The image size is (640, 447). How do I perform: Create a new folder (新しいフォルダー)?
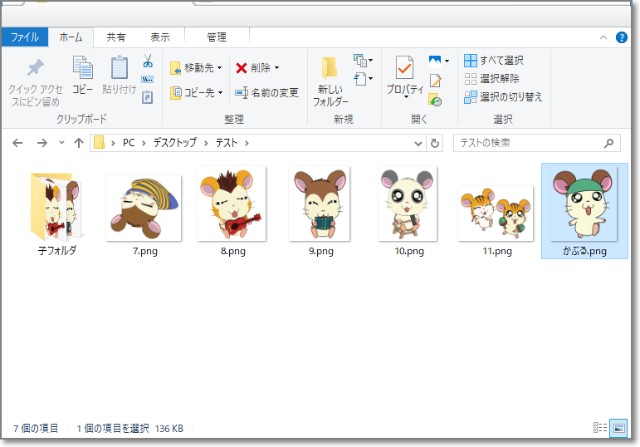tap(330, 80)
